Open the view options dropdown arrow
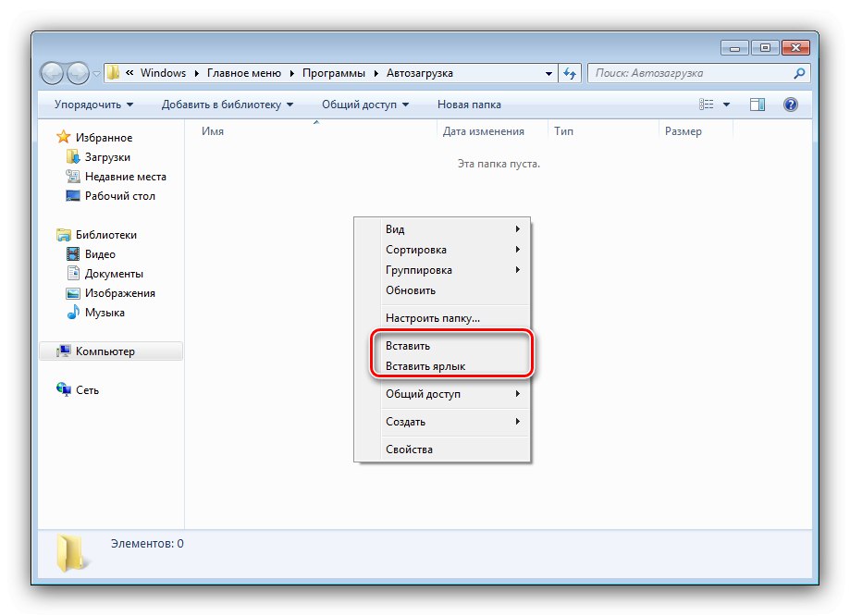 click(x=726, y=105)
